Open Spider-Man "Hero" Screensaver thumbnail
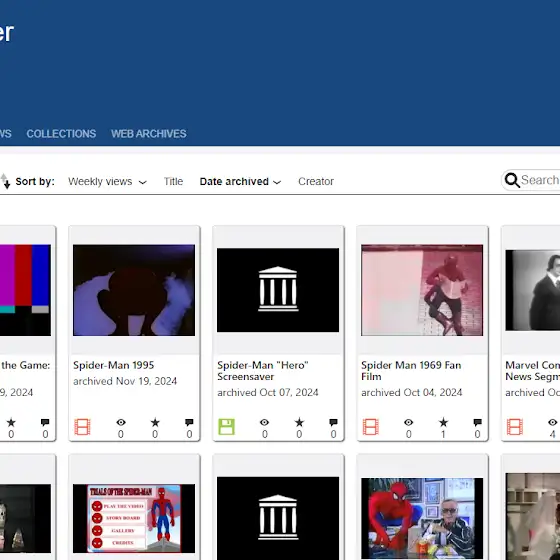Viewport: 560px width, 560px height. pyautogui.click(x=278, y=290)
